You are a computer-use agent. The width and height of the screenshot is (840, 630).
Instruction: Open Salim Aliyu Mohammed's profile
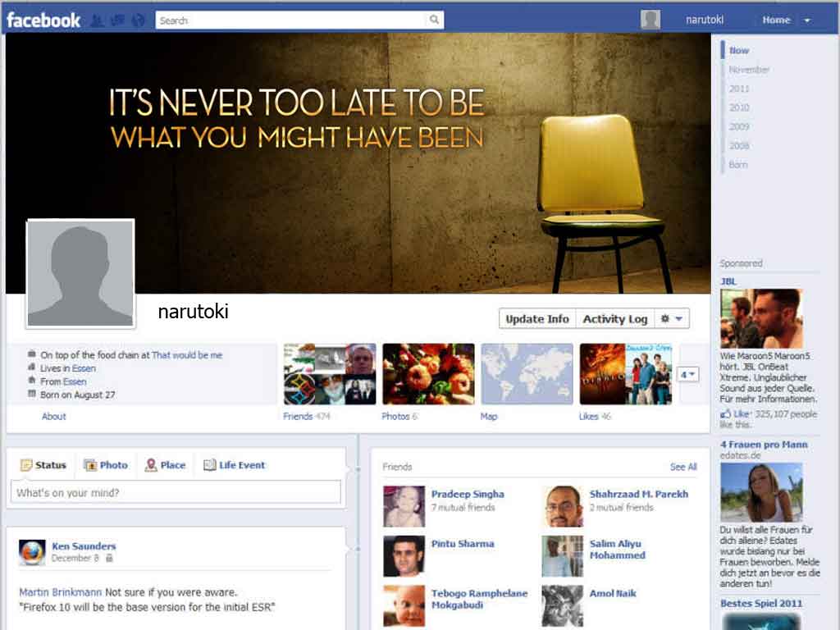click(617, 550)
